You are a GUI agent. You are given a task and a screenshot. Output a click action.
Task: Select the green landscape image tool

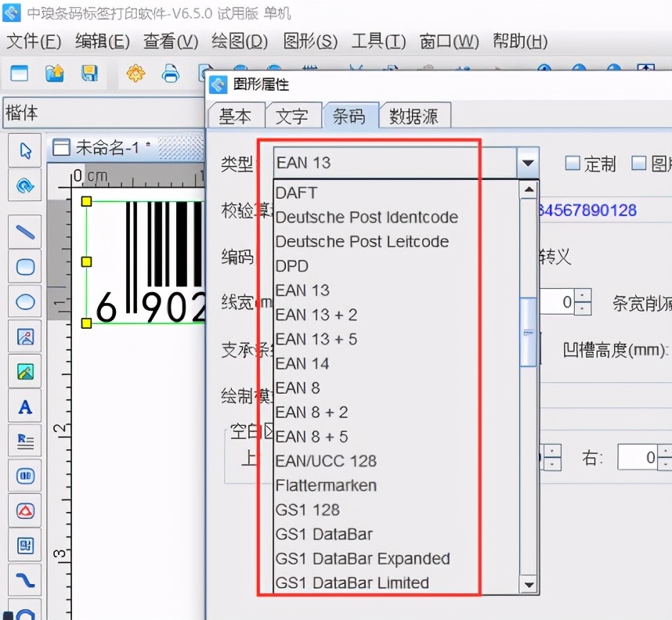coord(25,372)
